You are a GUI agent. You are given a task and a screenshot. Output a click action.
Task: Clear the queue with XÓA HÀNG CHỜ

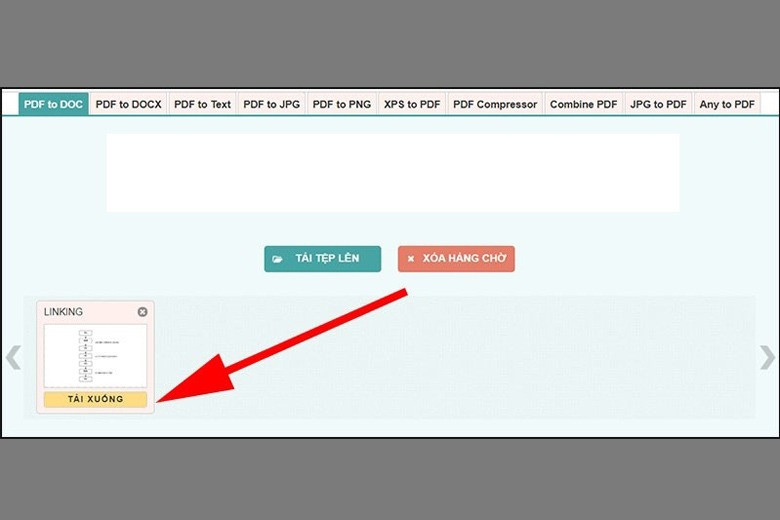point(456,259)
